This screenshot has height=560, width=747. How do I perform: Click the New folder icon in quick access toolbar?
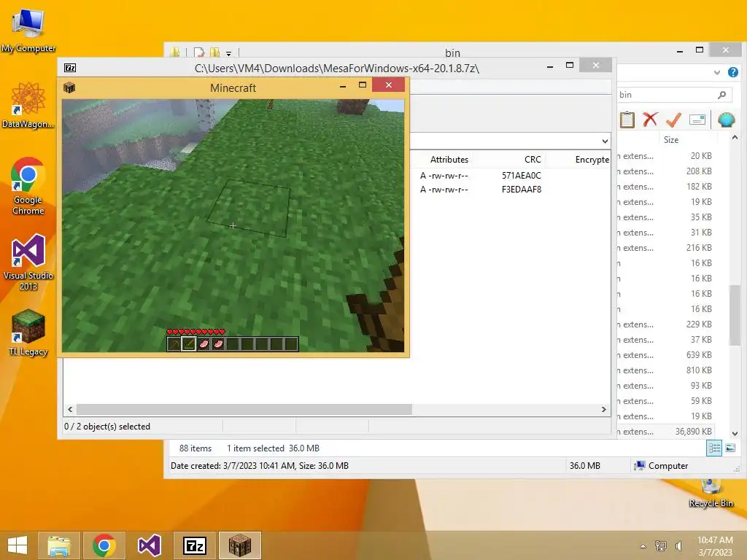pyautogui.click(x=215, y=52)
